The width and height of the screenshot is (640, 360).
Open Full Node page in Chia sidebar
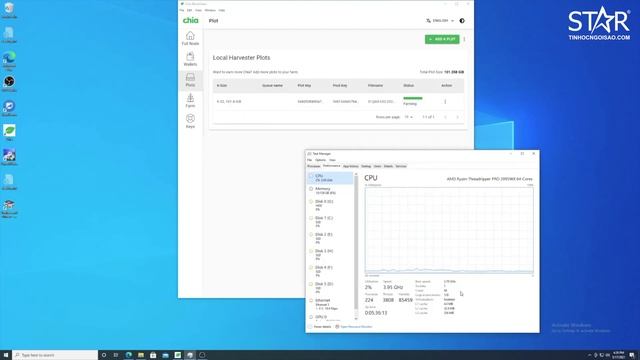tap(190, 38)
